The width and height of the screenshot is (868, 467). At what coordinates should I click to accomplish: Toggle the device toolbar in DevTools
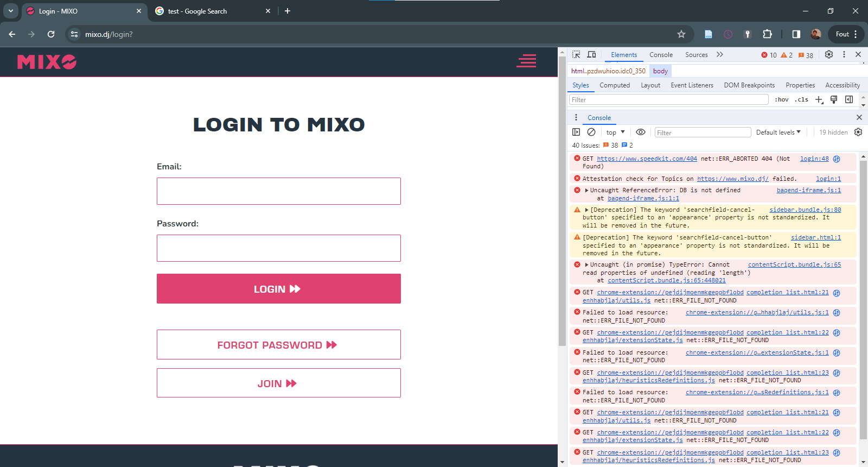592,55
